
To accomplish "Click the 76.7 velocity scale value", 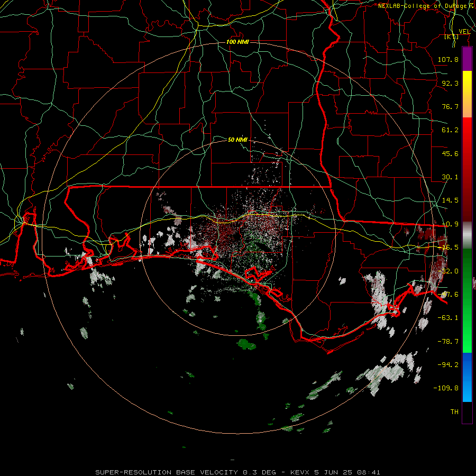I will point(450,106).
